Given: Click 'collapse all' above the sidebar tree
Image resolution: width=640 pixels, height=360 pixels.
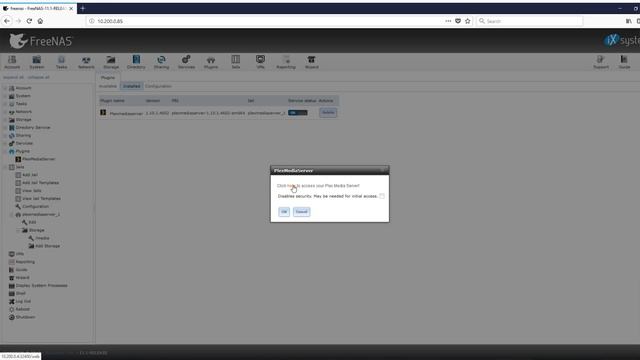Looking at the screenshot, I should 39,77.
